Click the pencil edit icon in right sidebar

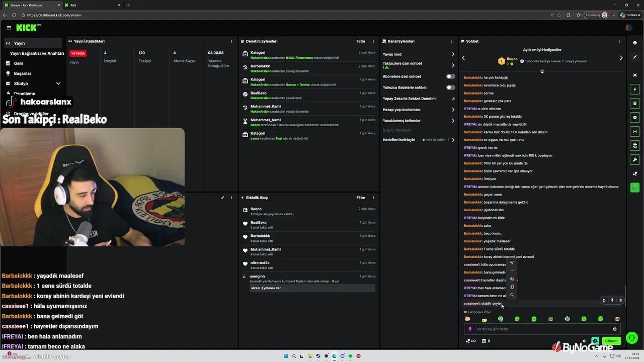tap(635, 57)
